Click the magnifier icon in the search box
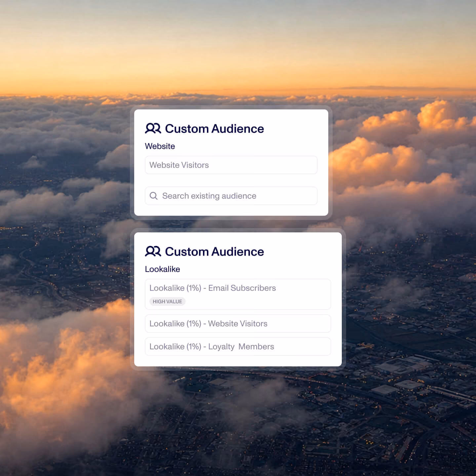 (x=153, y=196)
